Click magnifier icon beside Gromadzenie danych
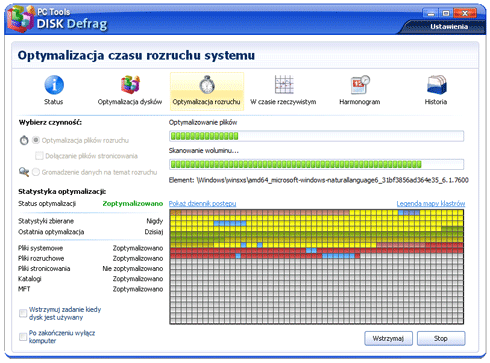490x363 pixels. [x=24, y=172]
